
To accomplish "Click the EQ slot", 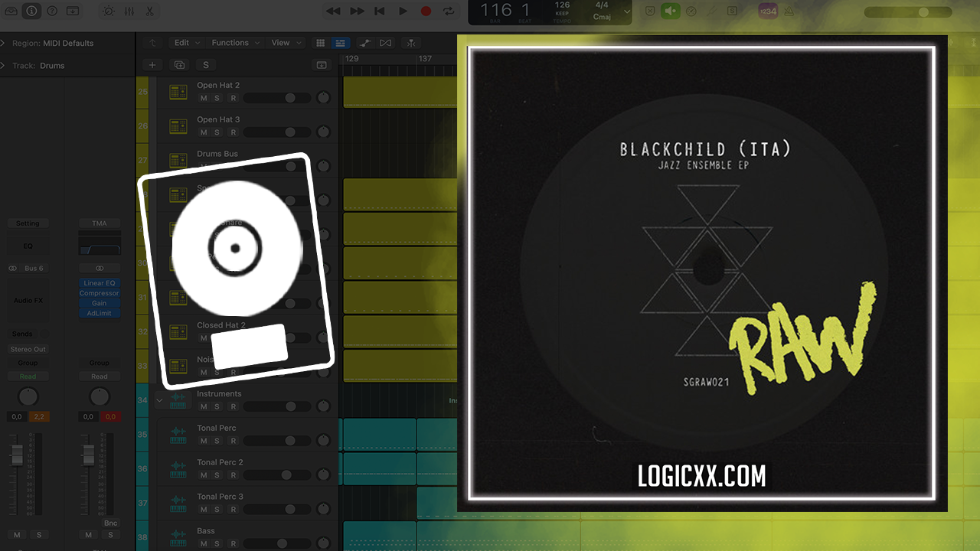I will pos(28,246).
